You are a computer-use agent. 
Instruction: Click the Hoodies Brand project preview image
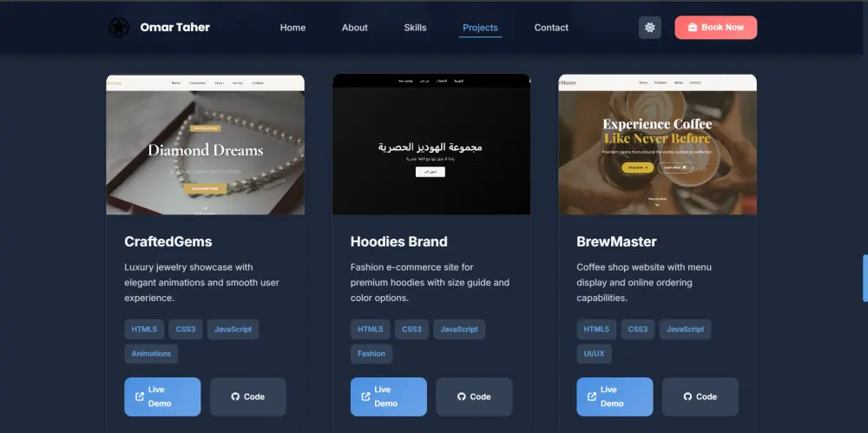point(431,145)
